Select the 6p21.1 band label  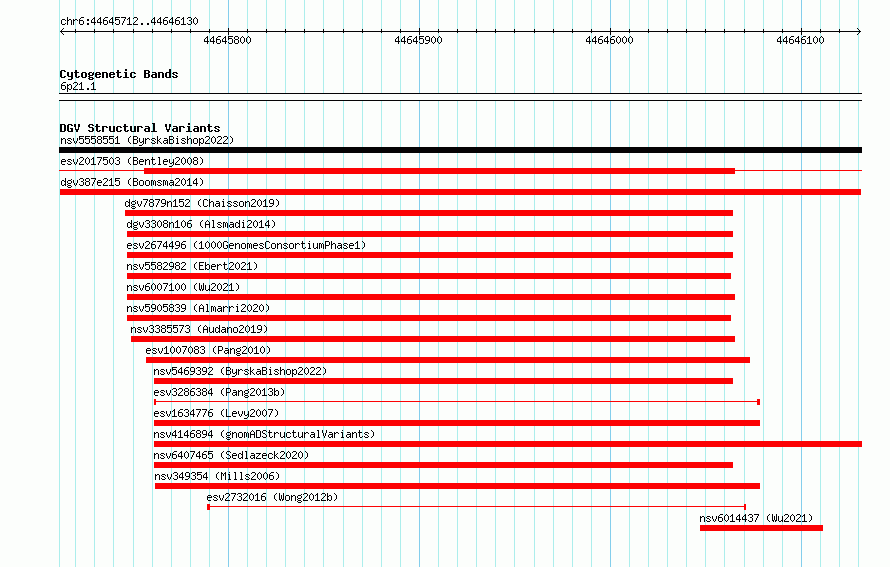point(78,86)
